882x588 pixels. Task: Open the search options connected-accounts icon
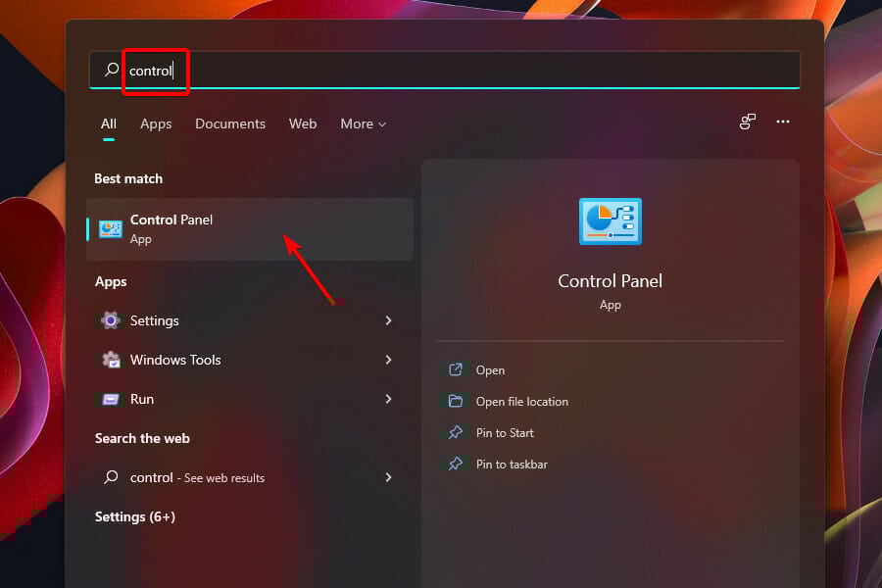click(748, 122)
